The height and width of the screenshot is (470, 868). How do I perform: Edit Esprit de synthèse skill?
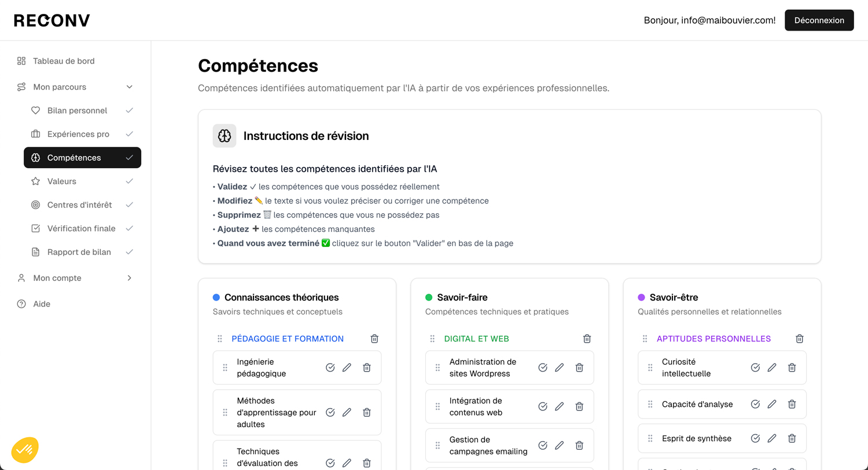(772, 439)
